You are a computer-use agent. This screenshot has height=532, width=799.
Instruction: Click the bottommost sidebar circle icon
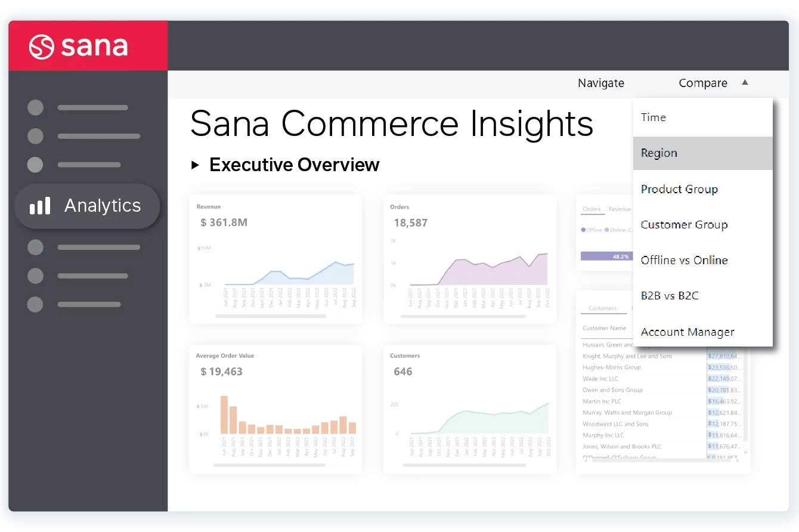coord(35,304)
